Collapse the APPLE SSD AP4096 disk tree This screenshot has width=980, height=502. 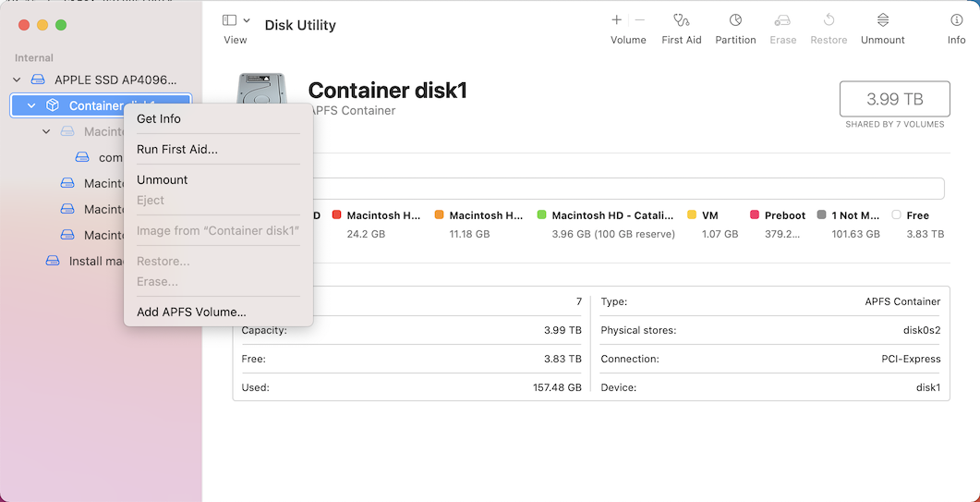pyautogui.click(x=17, y=80)
